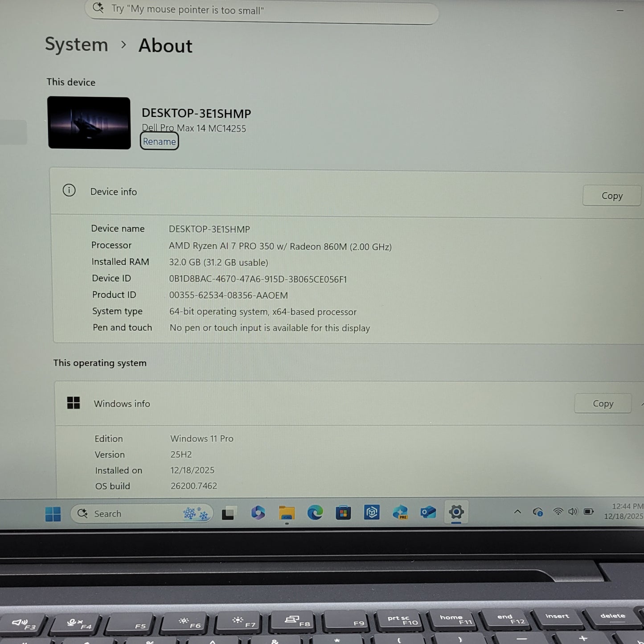Image resolution: width=644 pixels, height=644 pixels.
Task: Expand hidden icons with the tray chevron
Action: point(517,512)
